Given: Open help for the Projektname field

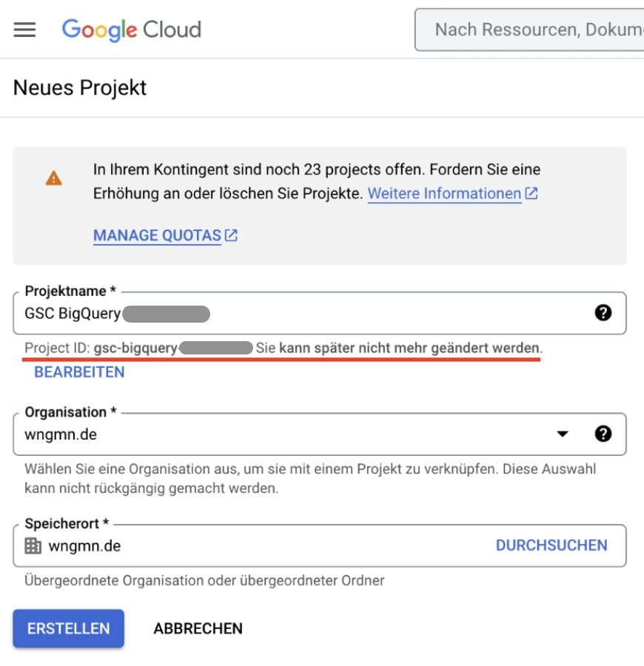Looking at the screenshot, I should [605, 314].
